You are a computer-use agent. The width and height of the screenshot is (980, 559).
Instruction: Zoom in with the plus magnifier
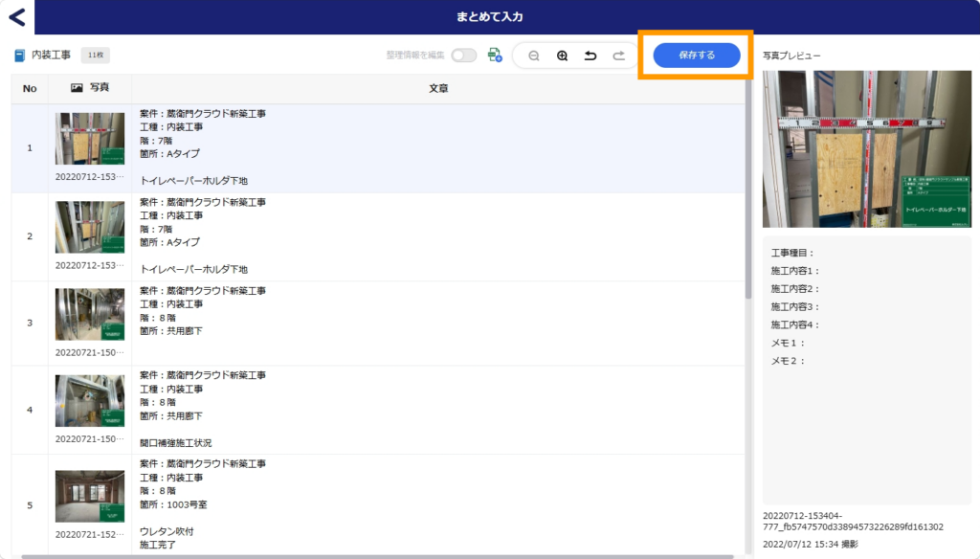pos(563,56)
